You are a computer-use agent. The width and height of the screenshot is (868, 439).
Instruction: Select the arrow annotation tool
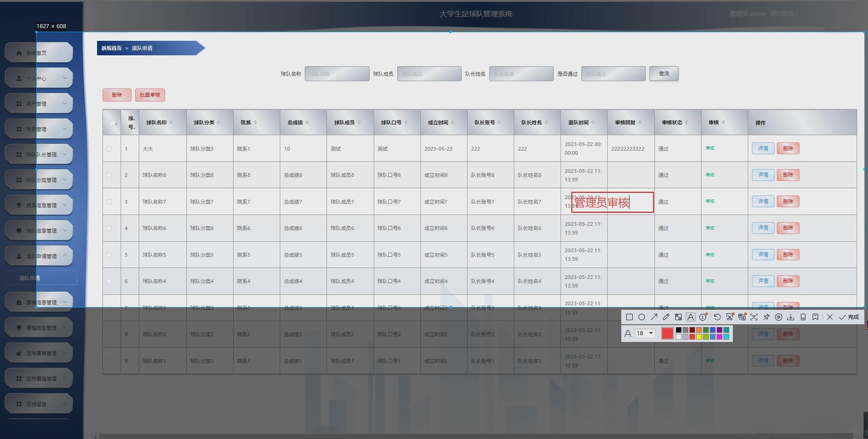[x=654, y=317]
